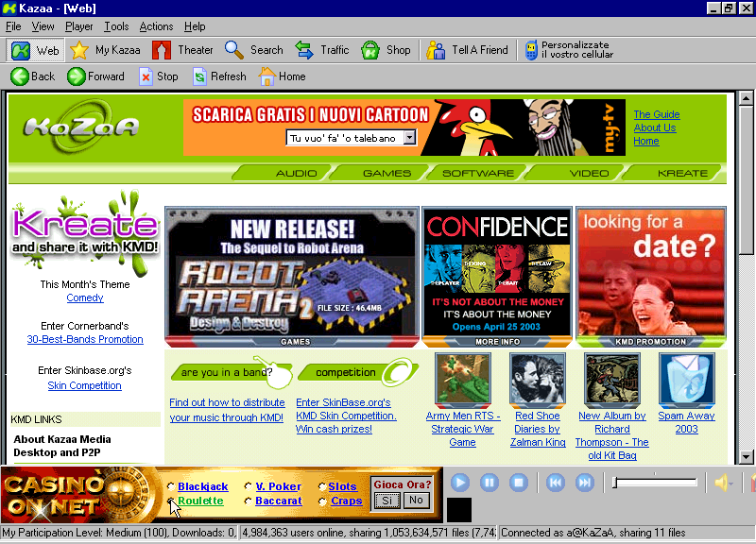This screenshot has height=544, width=756.
Task: Stop the media player playback
Action: coord(519,483)
